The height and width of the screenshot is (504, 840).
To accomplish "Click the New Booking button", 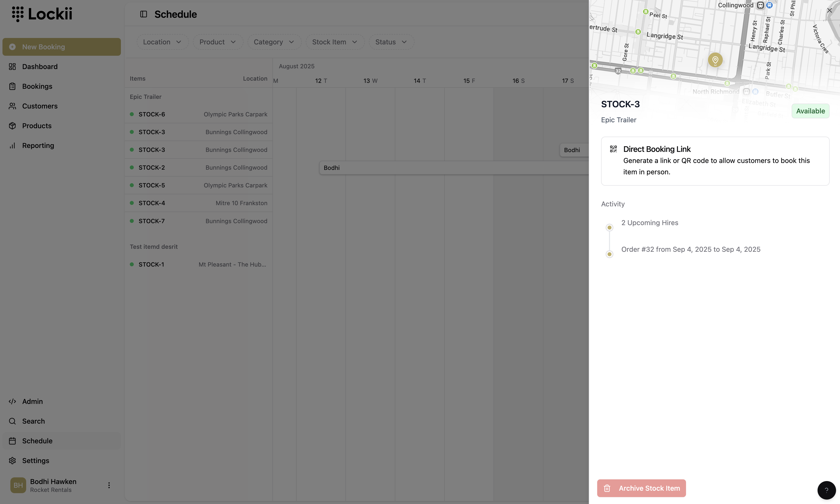I will pyautogui.click(x=61, y=47).
